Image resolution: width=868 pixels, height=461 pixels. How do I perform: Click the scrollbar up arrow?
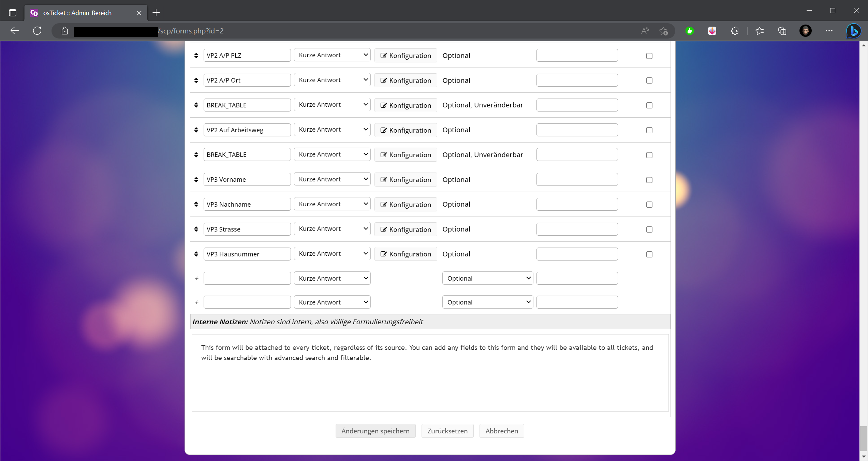point(864,45)
